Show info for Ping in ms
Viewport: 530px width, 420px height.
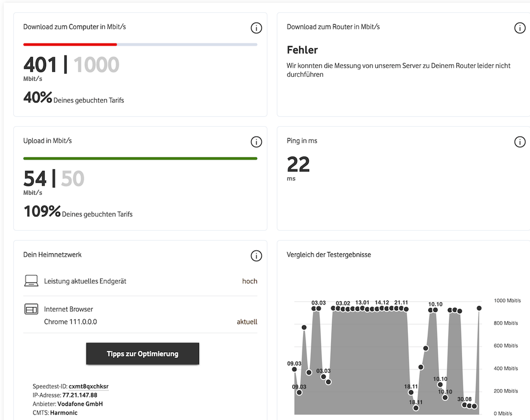tap(520, 142)
